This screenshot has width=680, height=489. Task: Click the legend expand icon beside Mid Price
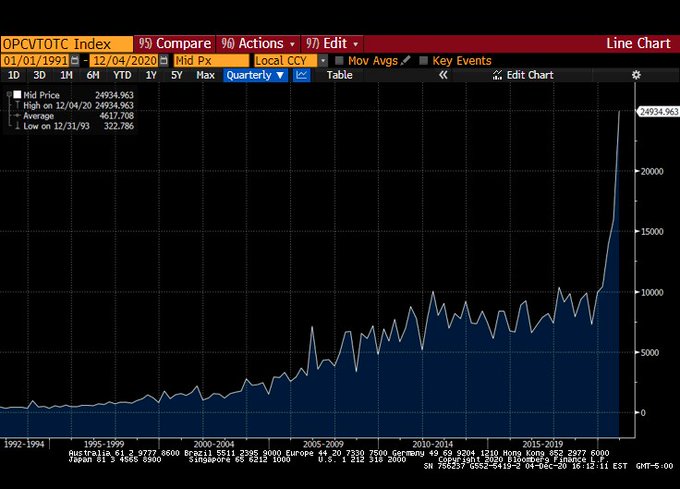click(x=9, y=94)
